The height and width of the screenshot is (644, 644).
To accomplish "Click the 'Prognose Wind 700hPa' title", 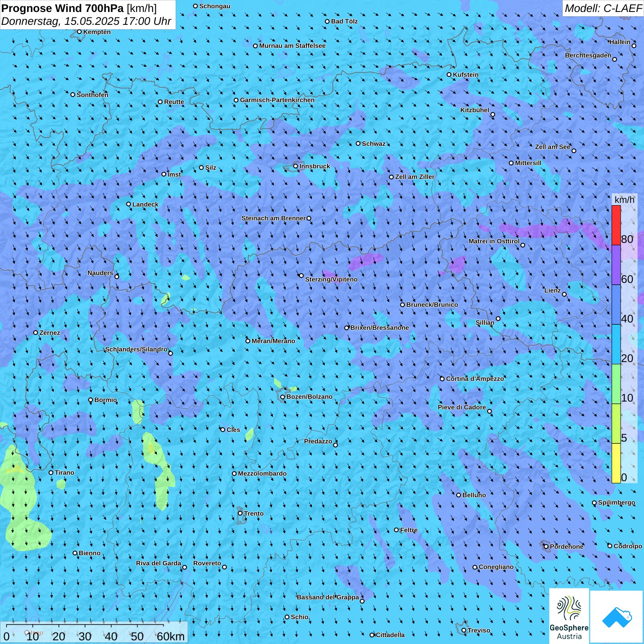I will click(x=63, y=8).
